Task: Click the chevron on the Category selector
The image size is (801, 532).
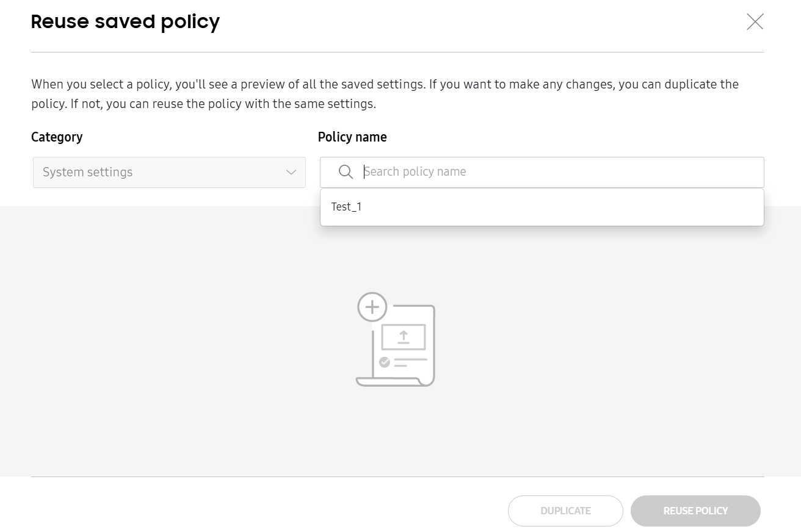Action: pos(291,173)
